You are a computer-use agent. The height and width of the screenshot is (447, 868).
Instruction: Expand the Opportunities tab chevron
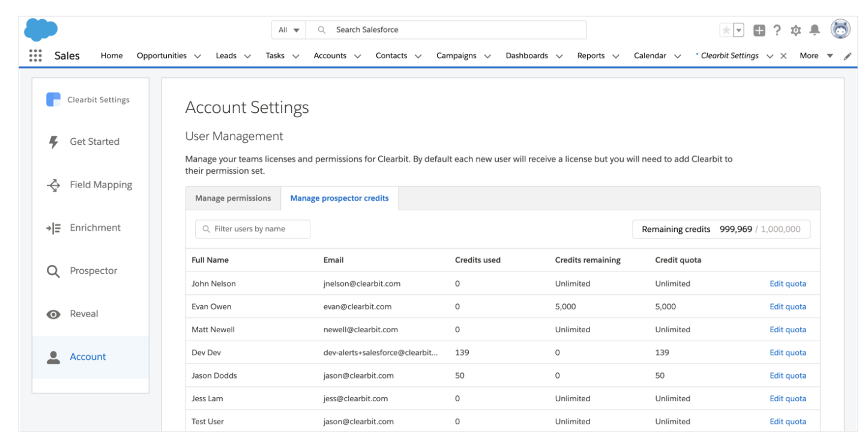tap(197, 56)
